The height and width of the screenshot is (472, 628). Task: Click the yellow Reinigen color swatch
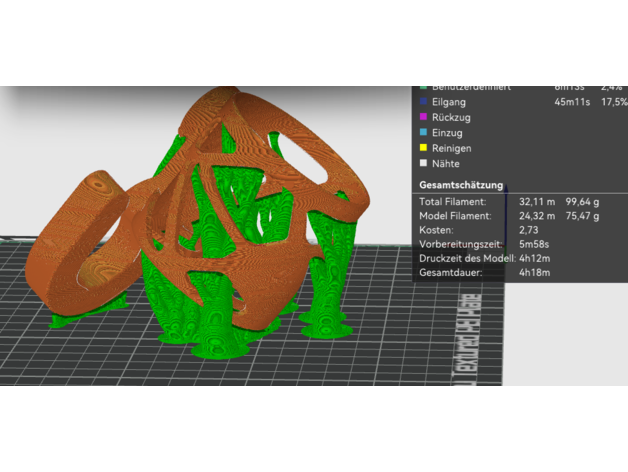tap(423, 148)
